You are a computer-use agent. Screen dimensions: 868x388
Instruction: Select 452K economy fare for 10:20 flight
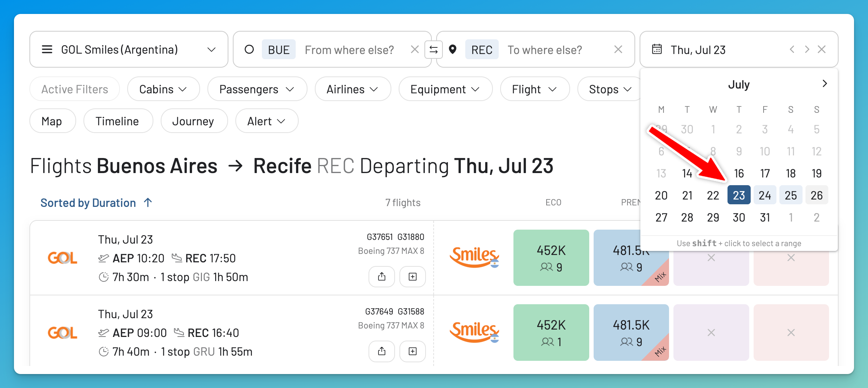(551, 258)
